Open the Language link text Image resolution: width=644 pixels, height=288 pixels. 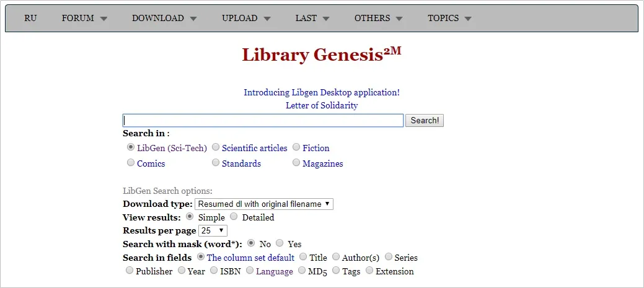275,272
